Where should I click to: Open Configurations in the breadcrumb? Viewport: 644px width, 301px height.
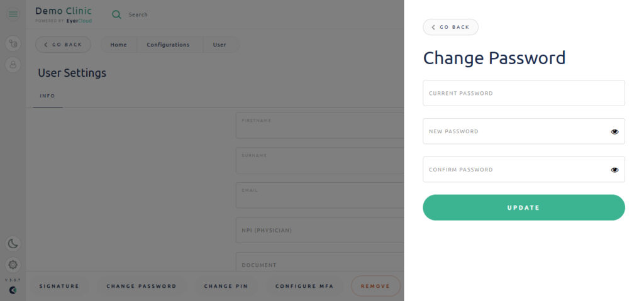click(169, 45)
